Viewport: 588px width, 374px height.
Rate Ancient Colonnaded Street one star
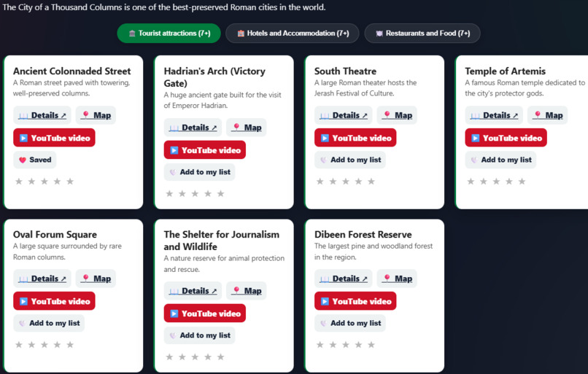tap(19, 182)
